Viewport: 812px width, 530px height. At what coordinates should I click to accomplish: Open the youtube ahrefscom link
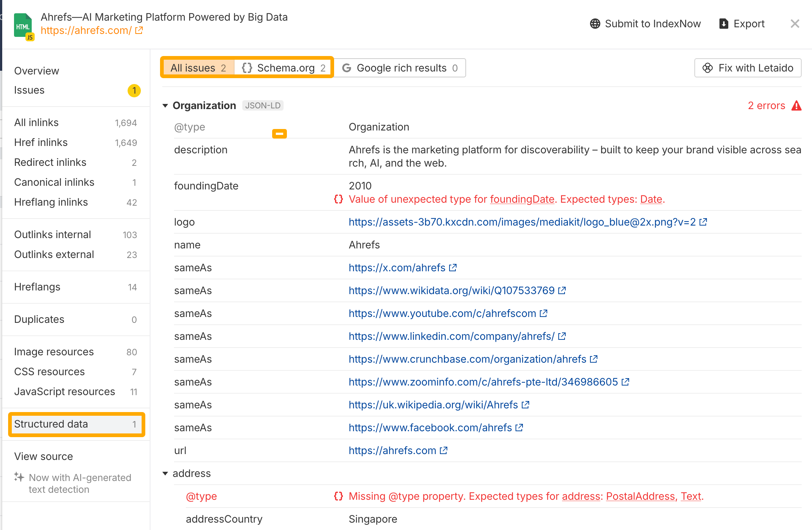[442, 313]
